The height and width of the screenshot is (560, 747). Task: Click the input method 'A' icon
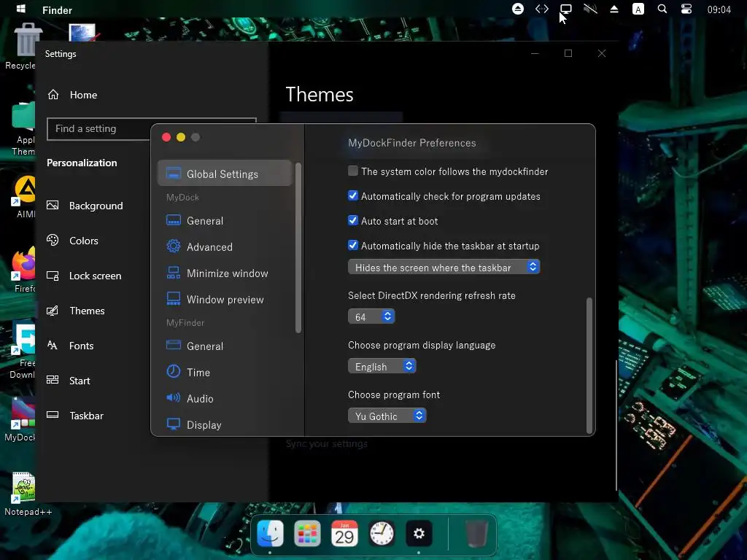[x=638, y=9]
